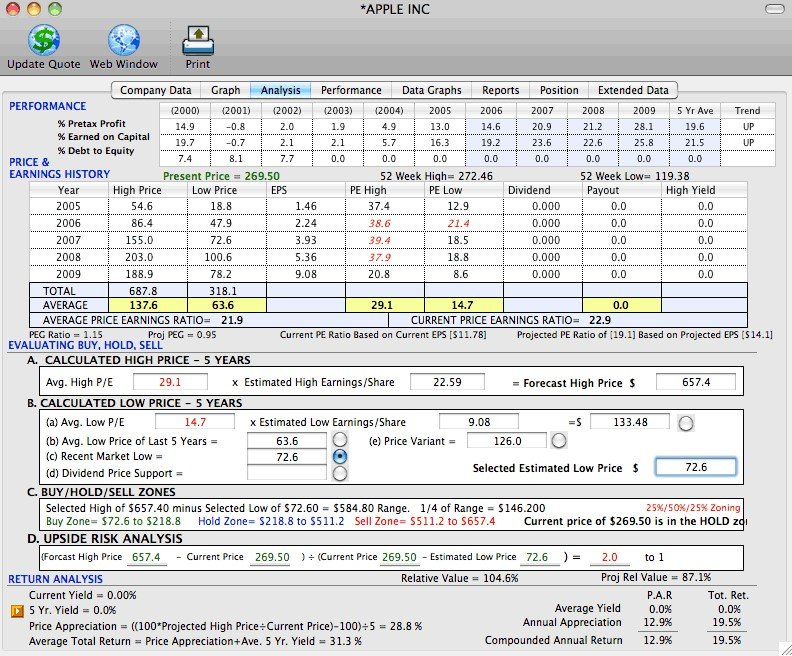The image size is (792, 656).
Task: Click the (2001) Debt to Equity value 8.1
Action: click(236, 159)
